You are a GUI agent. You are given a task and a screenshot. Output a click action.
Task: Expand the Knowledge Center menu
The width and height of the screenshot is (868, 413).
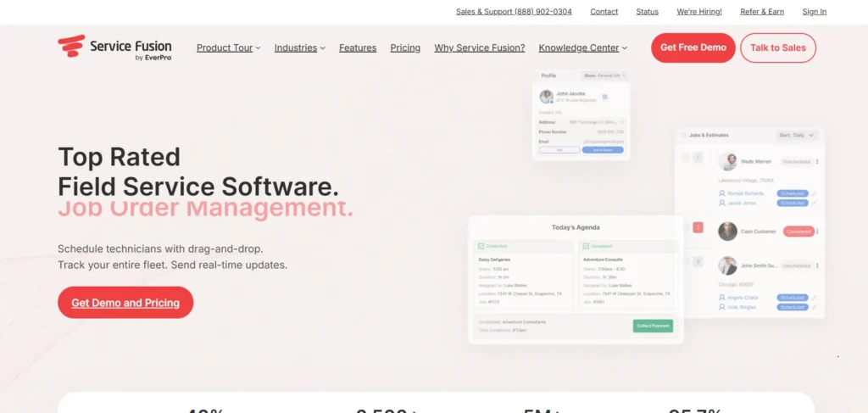click(x=583, y=48)
